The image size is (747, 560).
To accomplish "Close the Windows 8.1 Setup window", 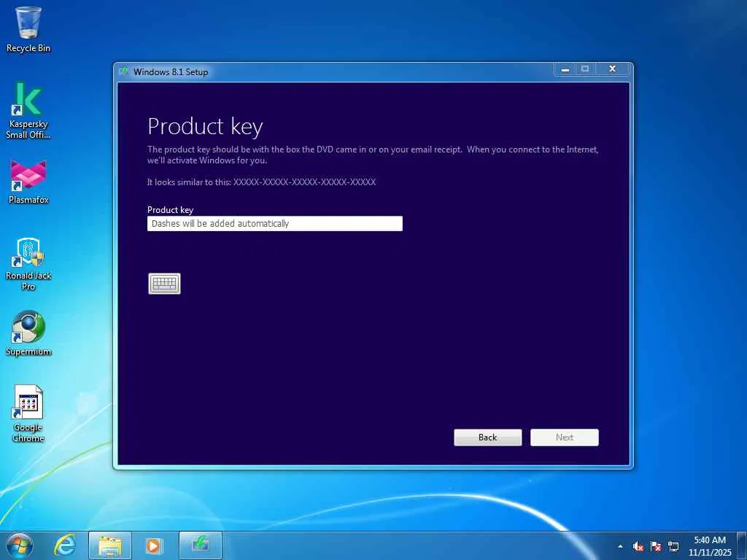I will (613, 69).
